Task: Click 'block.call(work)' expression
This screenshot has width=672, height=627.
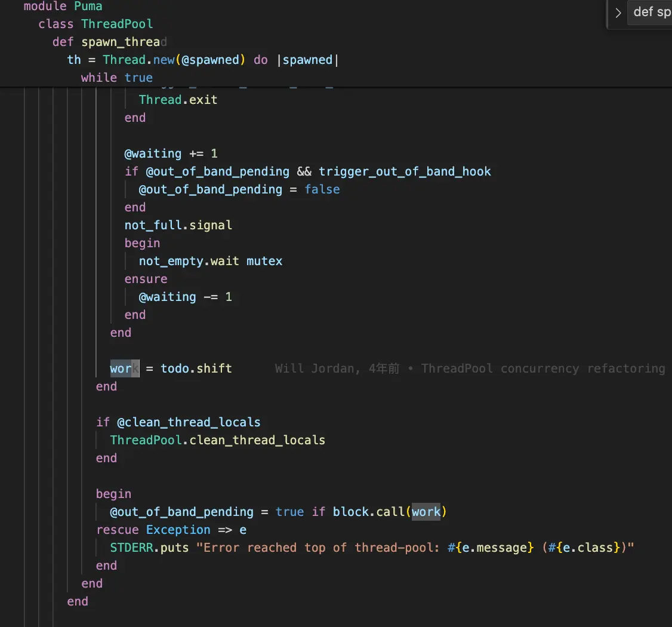Action: [x=390, y=512]
